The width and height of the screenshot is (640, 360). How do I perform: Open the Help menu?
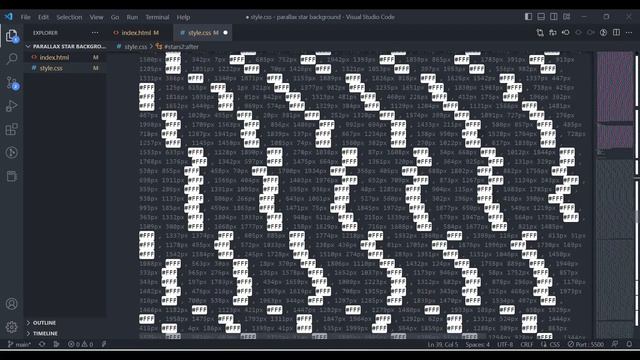click(x=183, y=17)
